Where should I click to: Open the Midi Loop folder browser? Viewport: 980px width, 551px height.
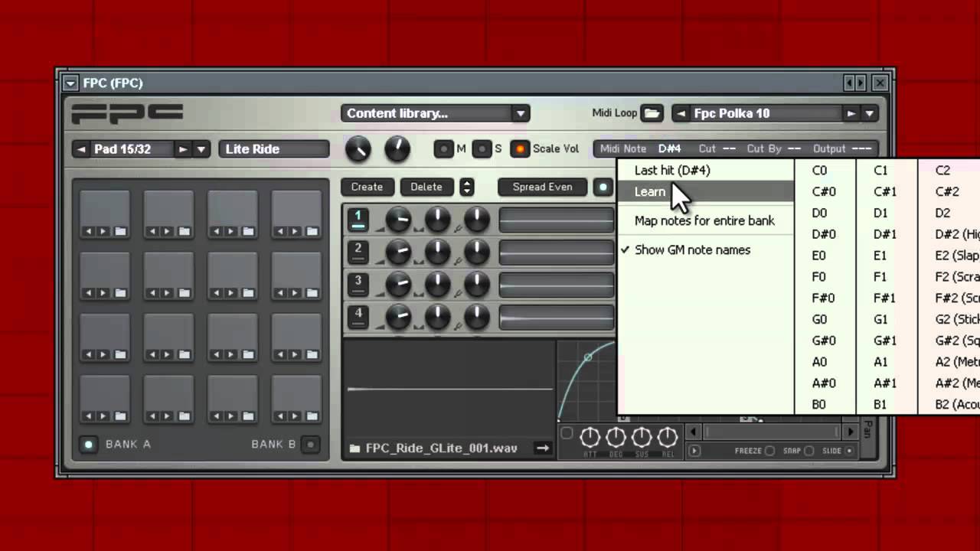coord(652,113)
